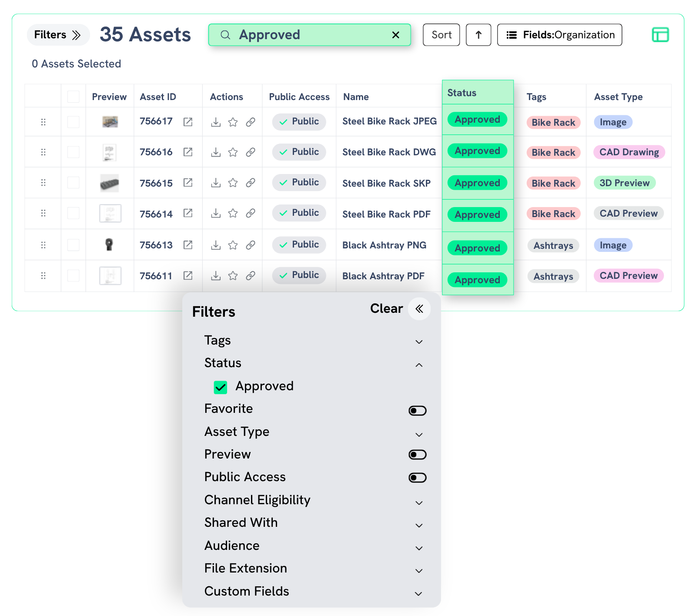Image resolution: width=696 pixels, height=616 pixels.
Task: Copy link for Steel Bike Rack SKP
Action: 251,183
